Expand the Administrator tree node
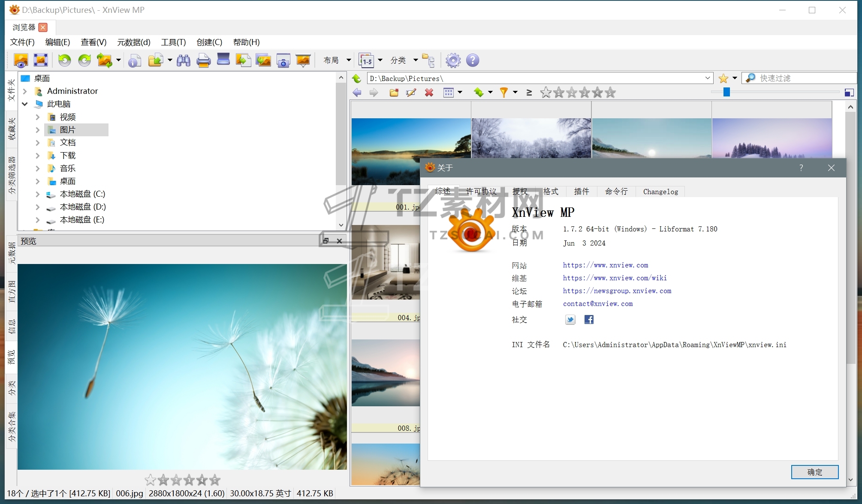The width and height of the screenshot is (862, 504). pyautogui.click(x=25, y=91)
